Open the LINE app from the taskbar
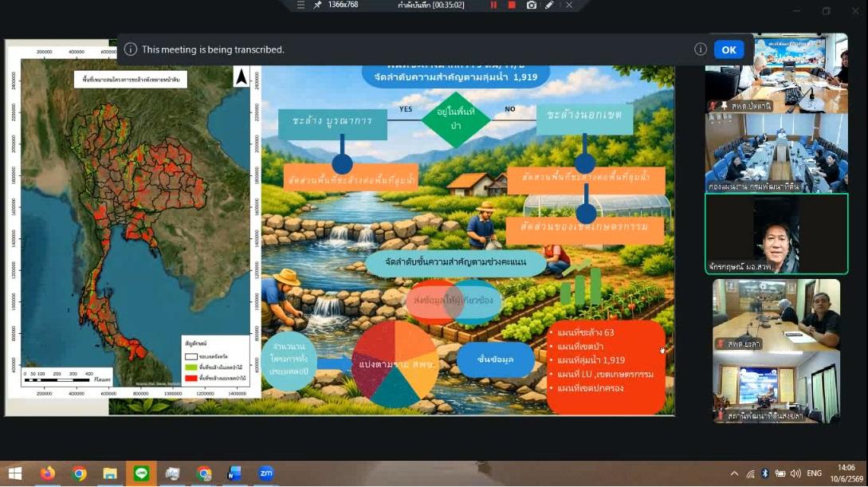 pyautogui.click(x=141, y=473)
